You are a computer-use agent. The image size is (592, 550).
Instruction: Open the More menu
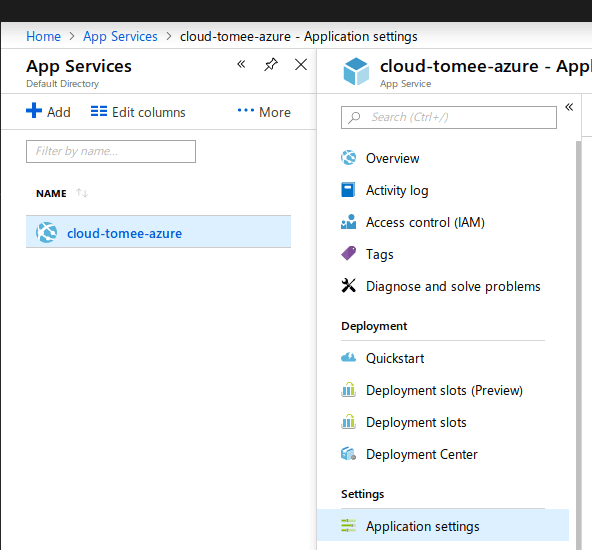coord(274,112)
